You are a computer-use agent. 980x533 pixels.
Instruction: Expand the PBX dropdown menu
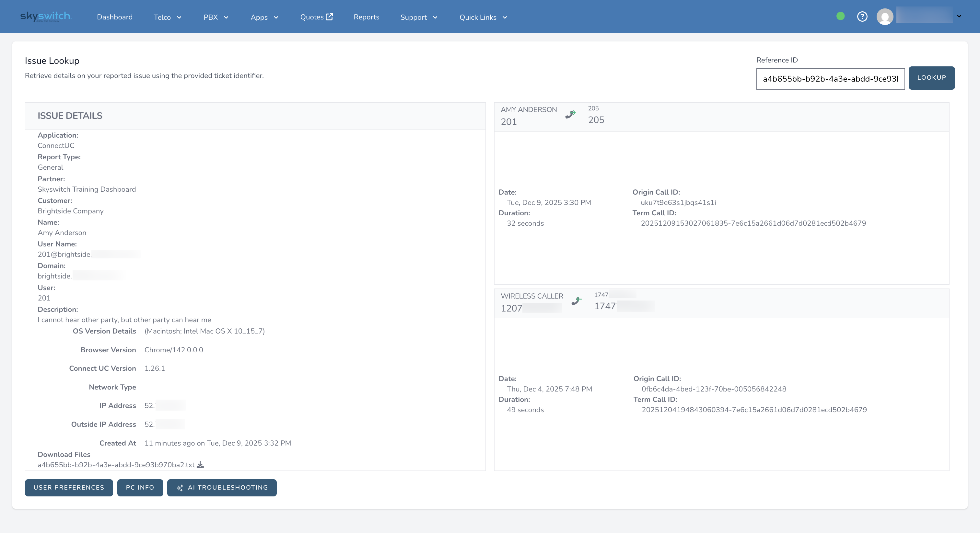[216, 17]
